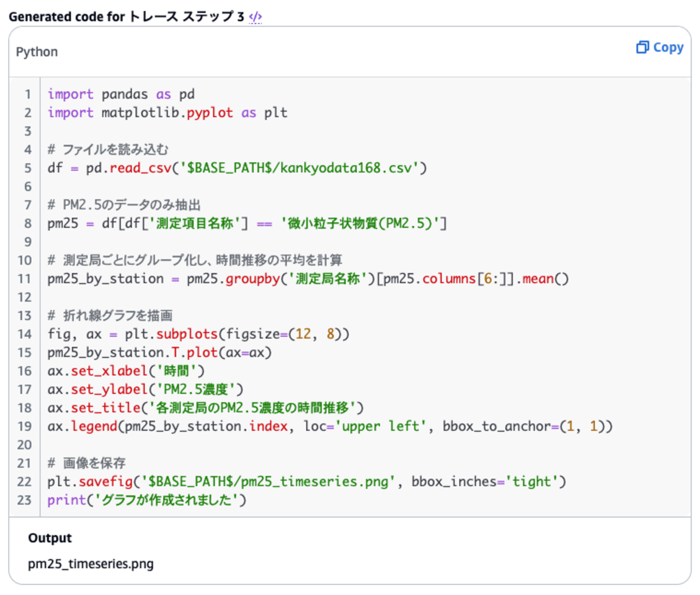Click the ax.set_ylabel('PM2.5濃度') line
Image resolution: width=700 pixels, height=595 pixels.
[145, 389]
